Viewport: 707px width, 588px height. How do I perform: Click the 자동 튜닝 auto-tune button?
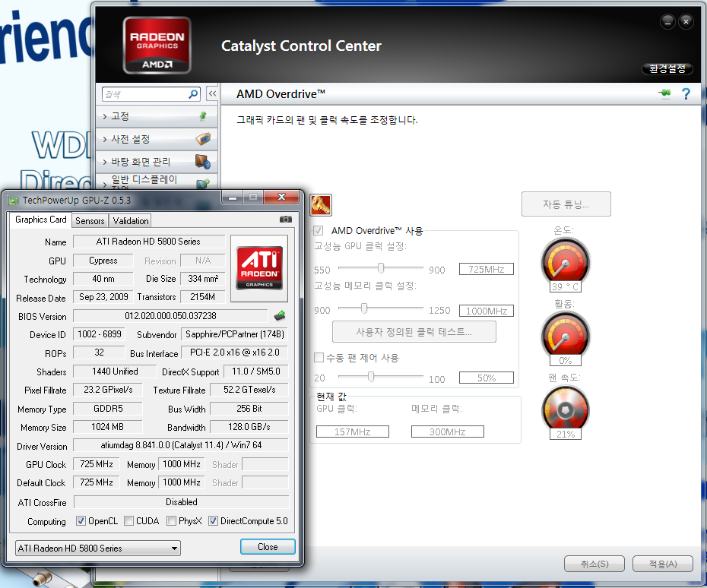pos(566,204)
